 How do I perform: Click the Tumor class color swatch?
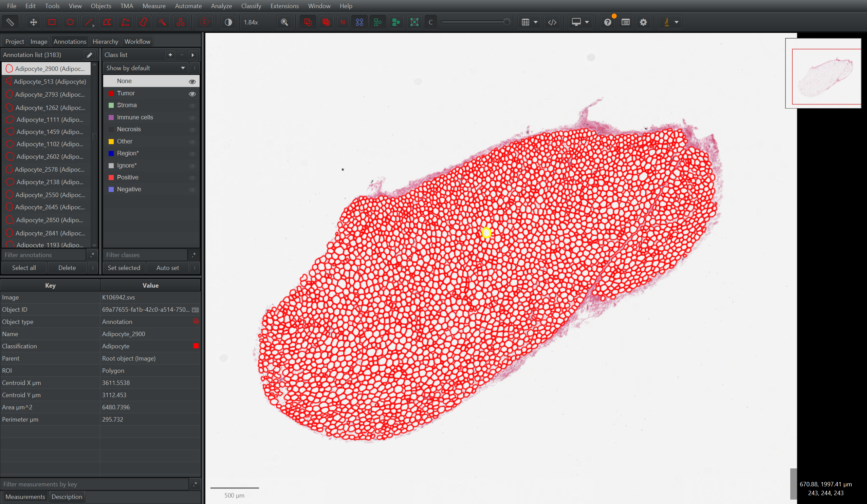click(x=111, y=94)
